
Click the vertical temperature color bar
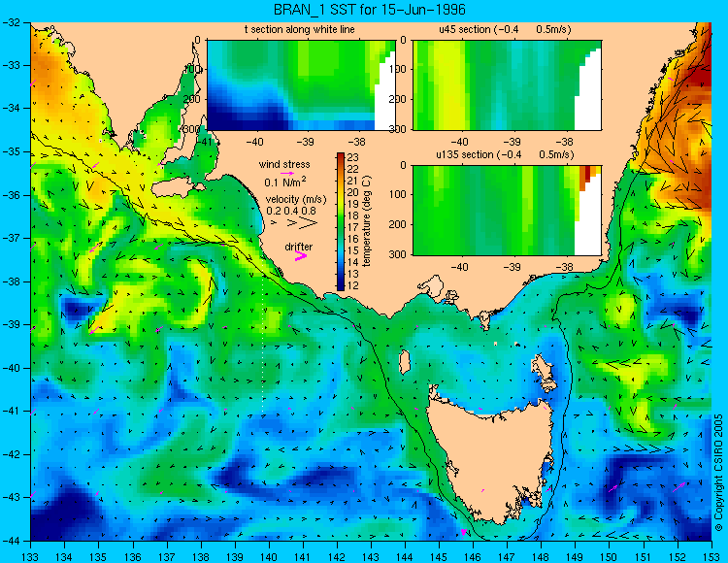[341, 222]
